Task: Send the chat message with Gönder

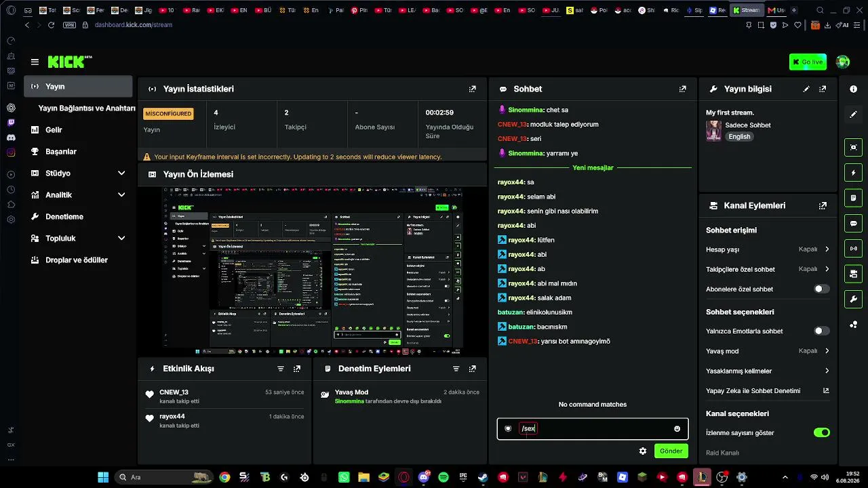Action: click(x=671, y=451)
